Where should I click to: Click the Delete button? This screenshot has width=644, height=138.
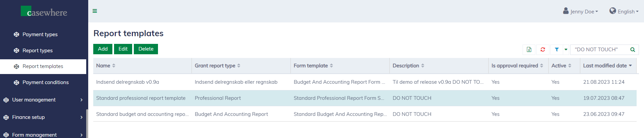click(x=146, y=49)
